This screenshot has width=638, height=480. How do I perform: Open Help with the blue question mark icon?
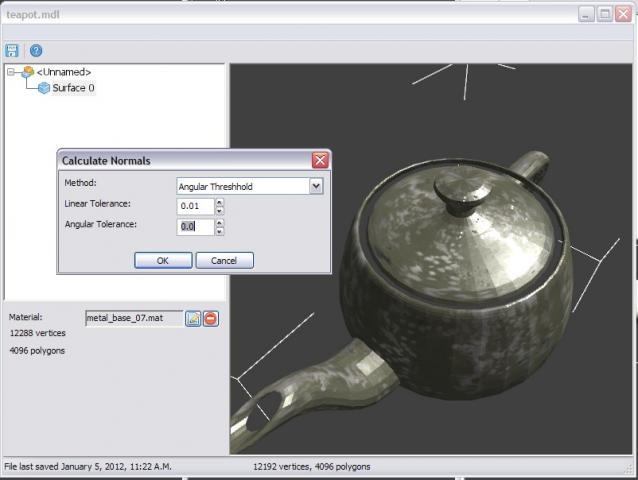click(x=36, y=50)
